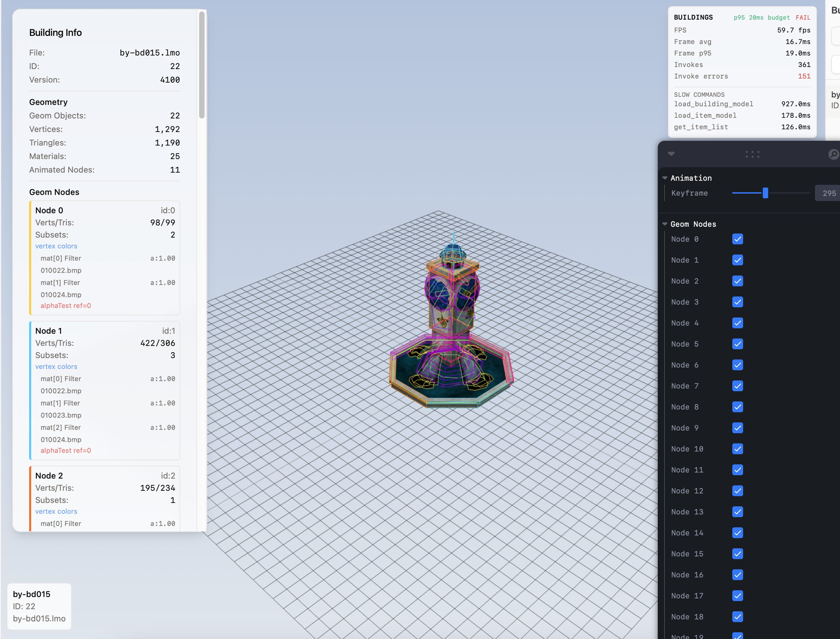Click the search icon in dark panel header
The width and height of the screenshot is (840, 639).
click(x=833, y=154)
